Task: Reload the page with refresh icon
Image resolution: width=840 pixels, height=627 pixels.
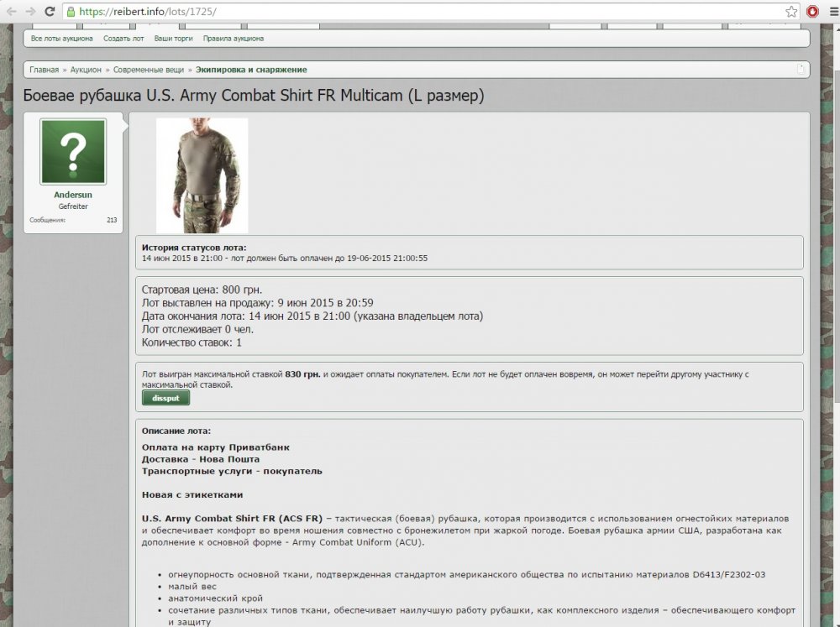Action: click(x=50, y=12)
